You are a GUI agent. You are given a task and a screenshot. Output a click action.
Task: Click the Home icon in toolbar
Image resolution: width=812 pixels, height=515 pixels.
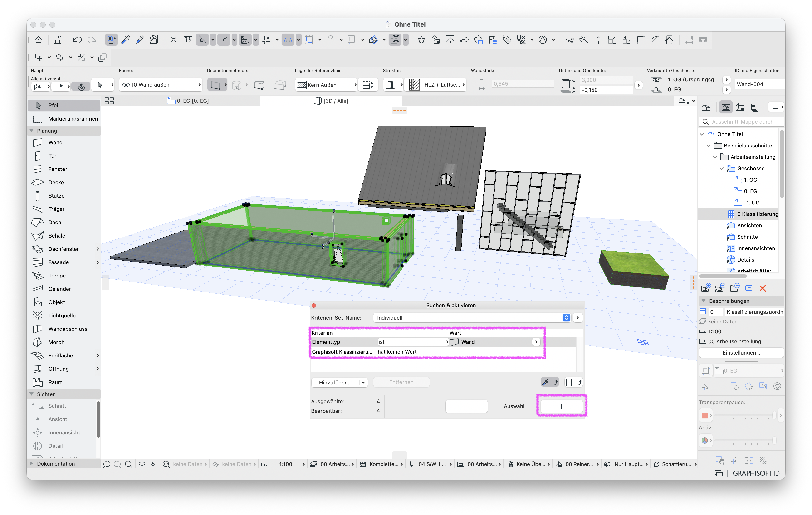(x=39, y=40)
